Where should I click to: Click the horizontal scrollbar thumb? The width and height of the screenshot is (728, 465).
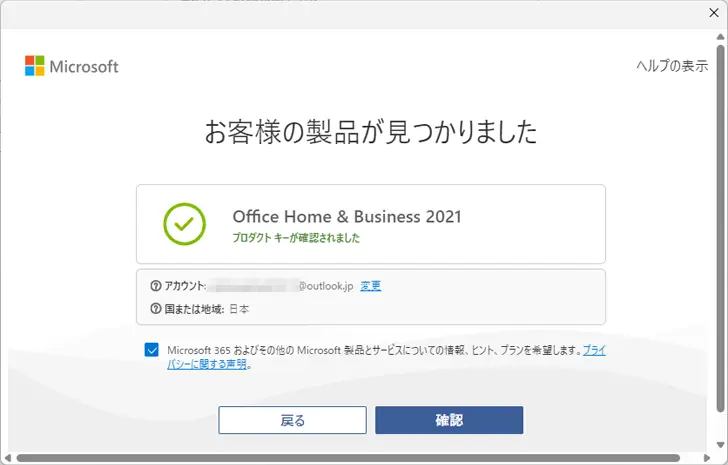[348, 459]
